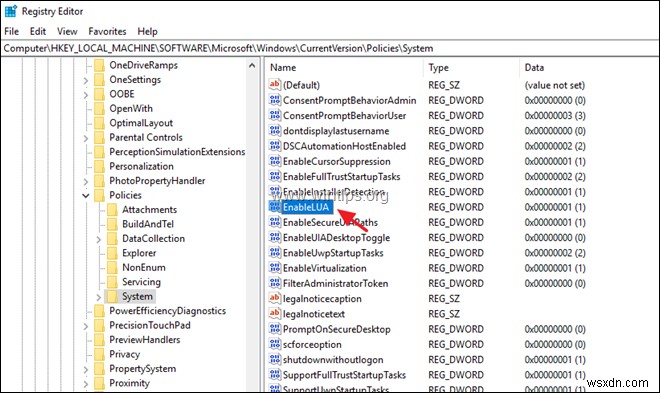Select shutdownwithoutlogon DWORD icon
660x393 pixels.
(274, 359)
